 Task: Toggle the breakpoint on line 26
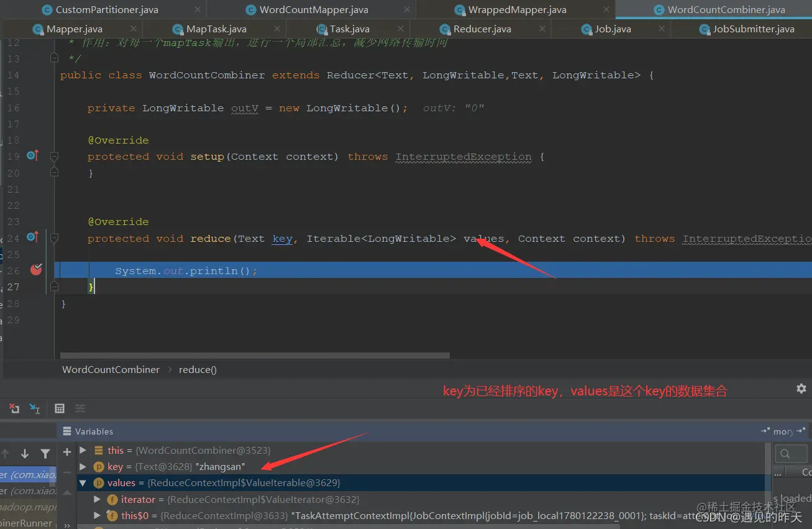tap(36, 270)
